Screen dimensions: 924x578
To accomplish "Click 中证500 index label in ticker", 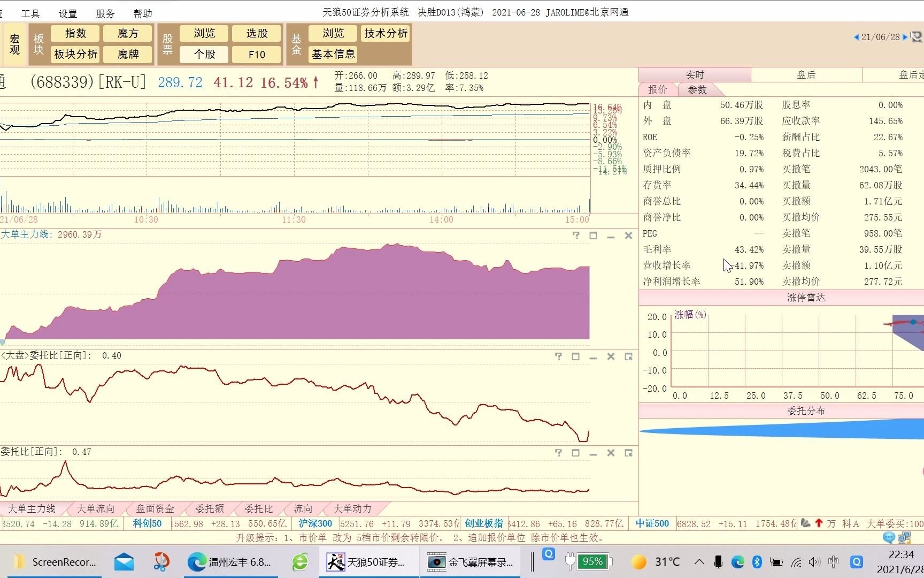I will [652, 523].
